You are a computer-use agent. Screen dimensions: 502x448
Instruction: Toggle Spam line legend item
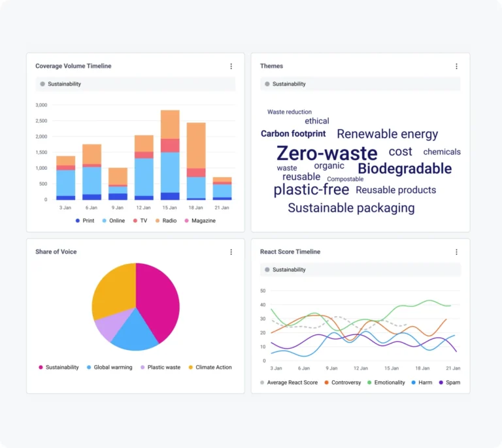point(450,383)
